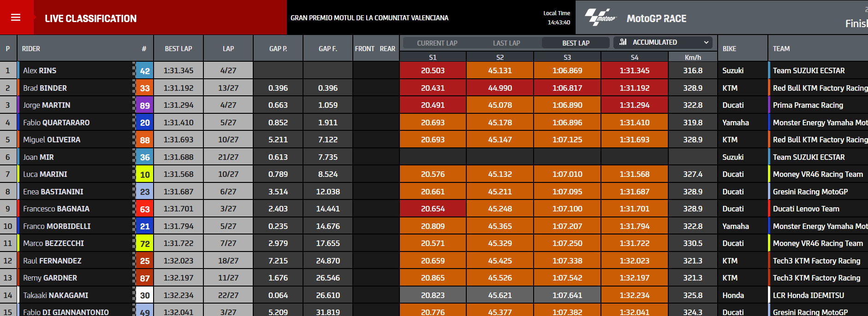Screen dimensions: 868x316
Task: Open the hamburger menu
Action: 16,18
